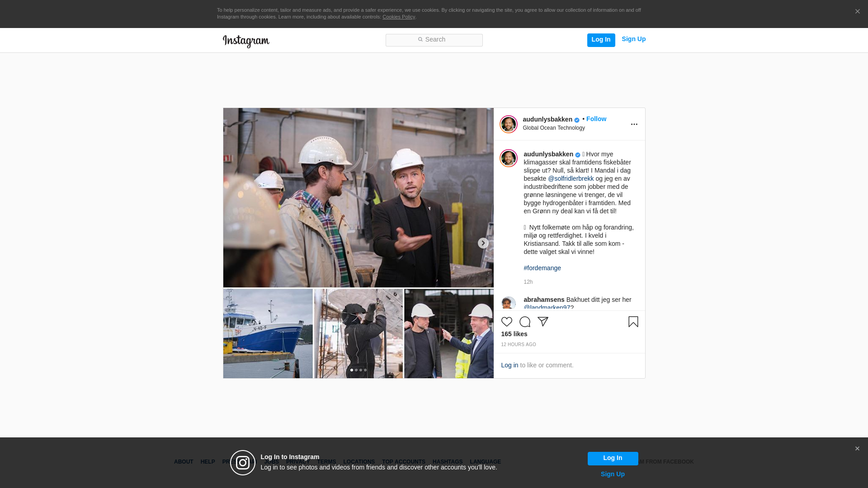This screenshot has width=868, height=488.
Task: Click Sign Up in bottom banner
Action: (613, 474)
